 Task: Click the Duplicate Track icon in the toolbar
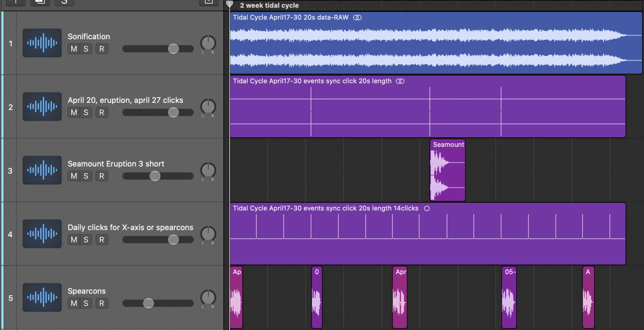[39, 3]
